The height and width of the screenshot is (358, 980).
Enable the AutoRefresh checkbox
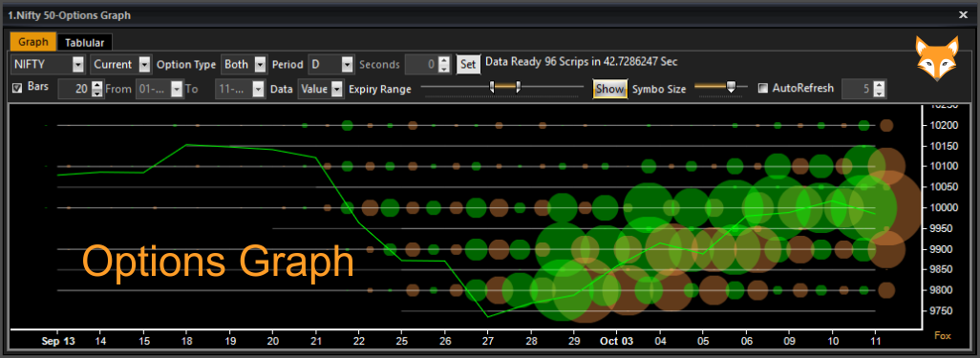point(762,88)
